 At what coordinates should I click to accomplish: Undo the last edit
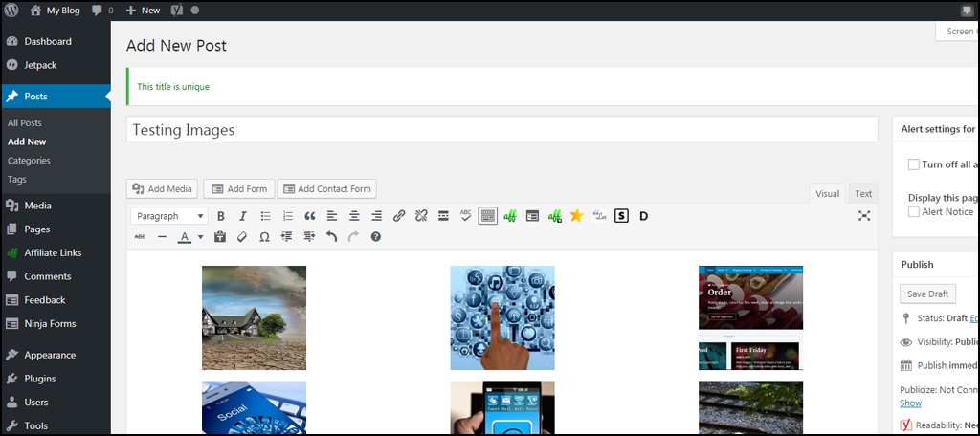coord(332,237)
